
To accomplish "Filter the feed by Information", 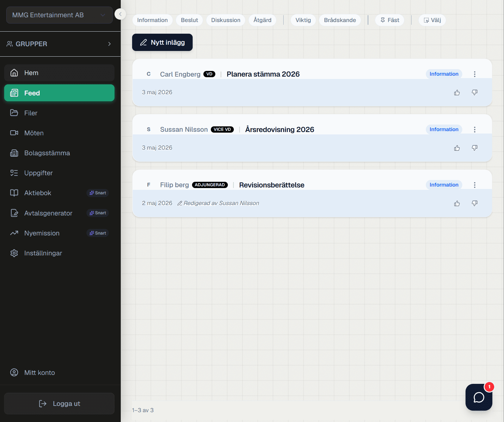I will pos(152,20).
